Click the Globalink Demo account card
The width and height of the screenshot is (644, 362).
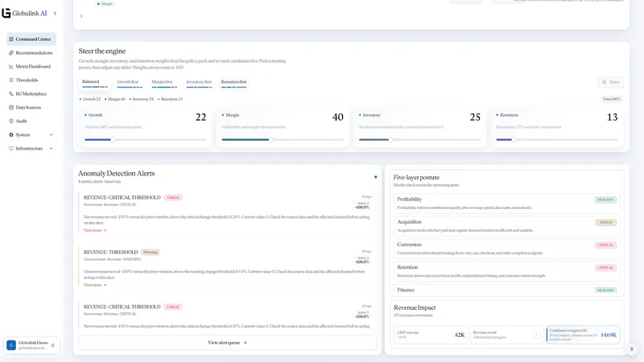click(x=31, y=345)
